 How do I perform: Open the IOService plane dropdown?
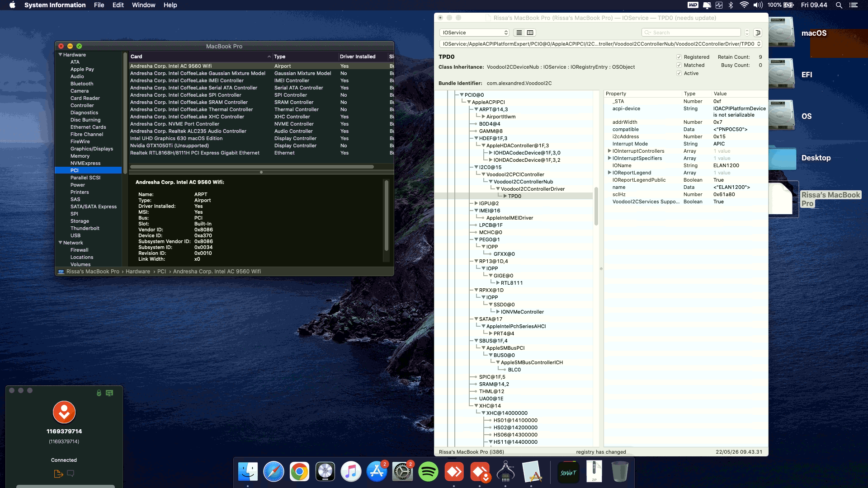pos(474,33)
